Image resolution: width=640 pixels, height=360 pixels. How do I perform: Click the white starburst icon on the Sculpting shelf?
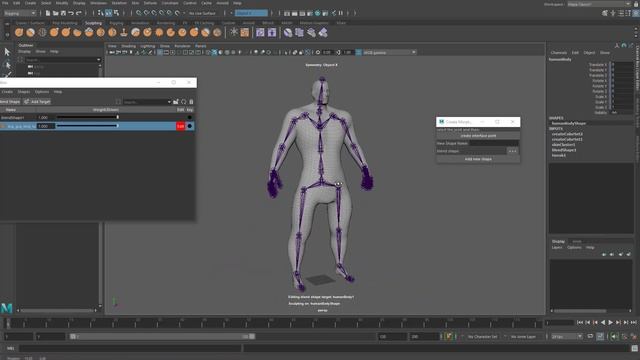click(234, 32)
